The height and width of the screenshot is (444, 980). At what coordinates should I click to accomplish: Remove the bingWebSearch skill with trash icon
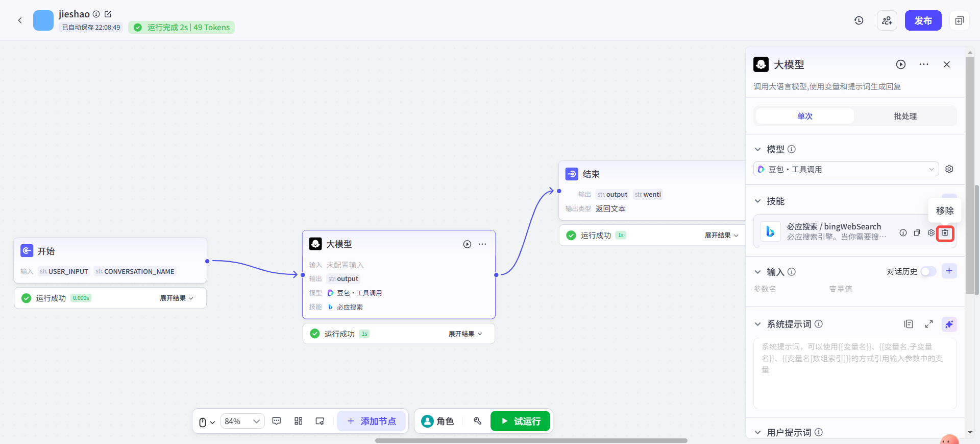(x=945, y=233)
